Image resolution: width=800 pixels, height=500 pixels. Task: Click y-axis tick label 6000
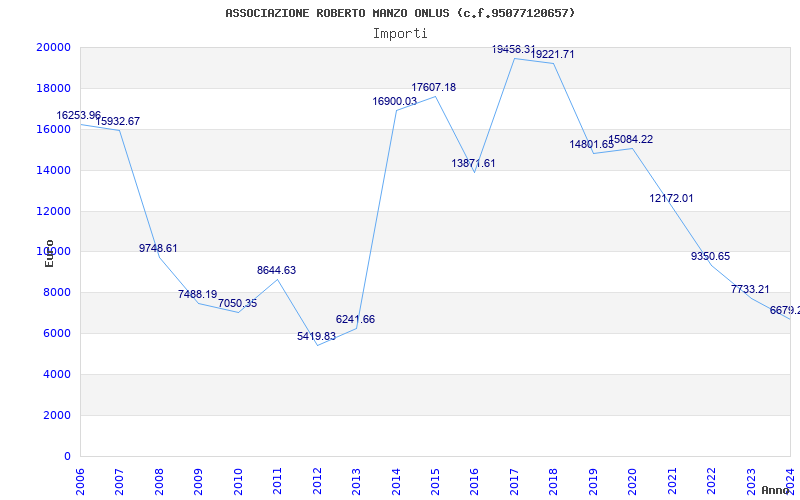click(56, 334)
